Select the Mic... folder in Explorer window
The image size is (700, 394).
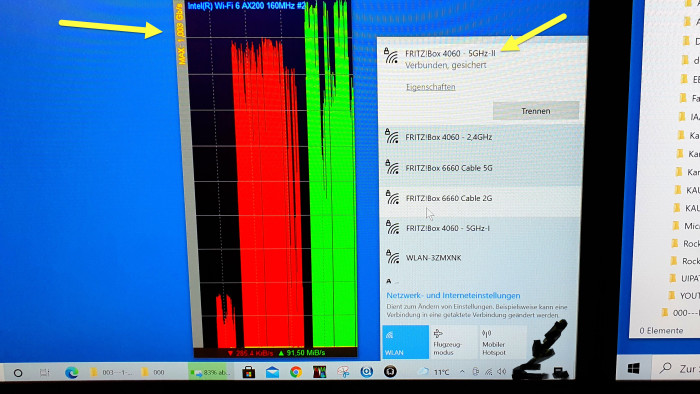click(x=686, y=226)
